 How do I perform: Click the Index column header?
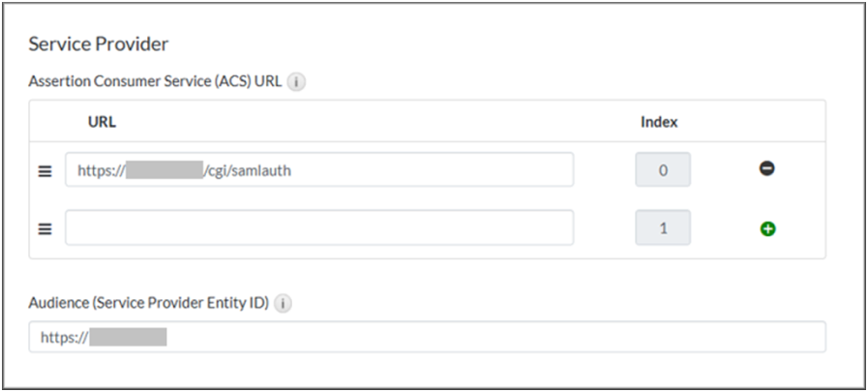(x=659, y=122)
